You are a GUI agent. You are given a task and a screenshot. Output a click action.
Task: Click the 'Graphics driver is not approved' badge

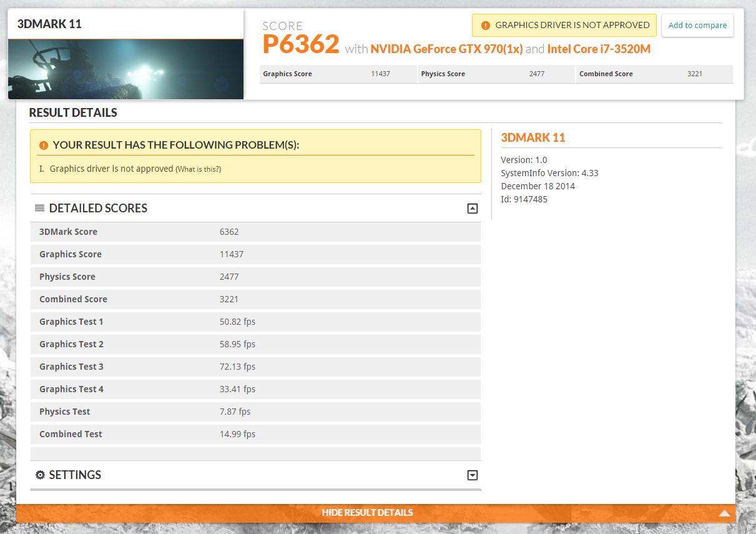pos(564,26)
